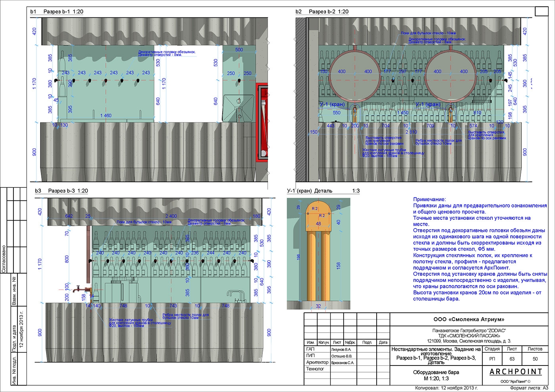Viewport: 555px width, 392px height.
Task: Click the dimension '2 400' in section b-3
Action: [171, 216]
